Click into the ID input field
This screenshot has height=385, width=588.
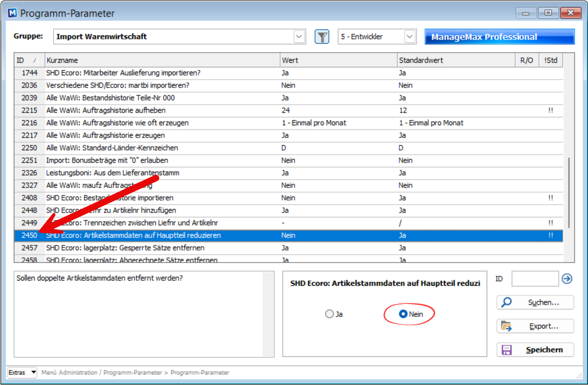coord(535,279)
